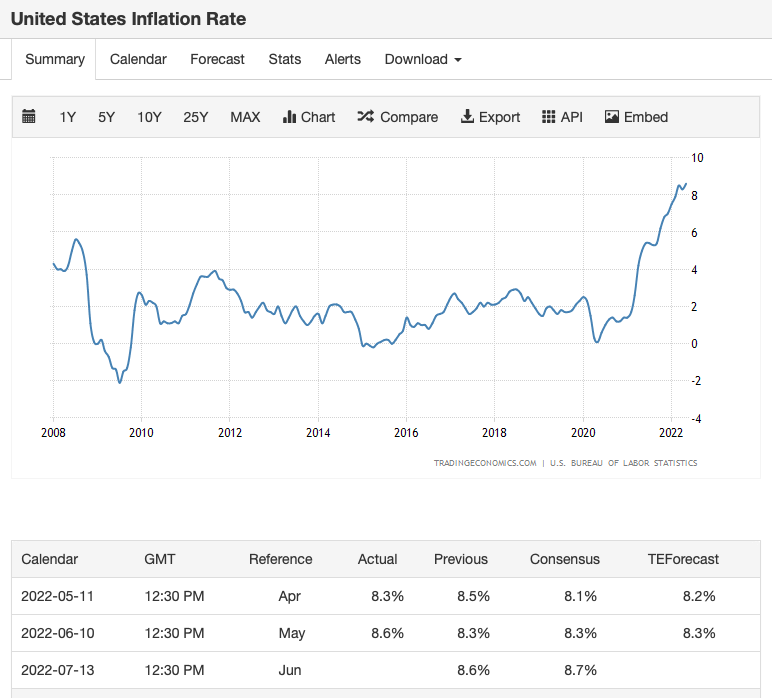Open the Compare indicators tool
Viewport: 772px width, 698px height.
click(x=397, y=117)
